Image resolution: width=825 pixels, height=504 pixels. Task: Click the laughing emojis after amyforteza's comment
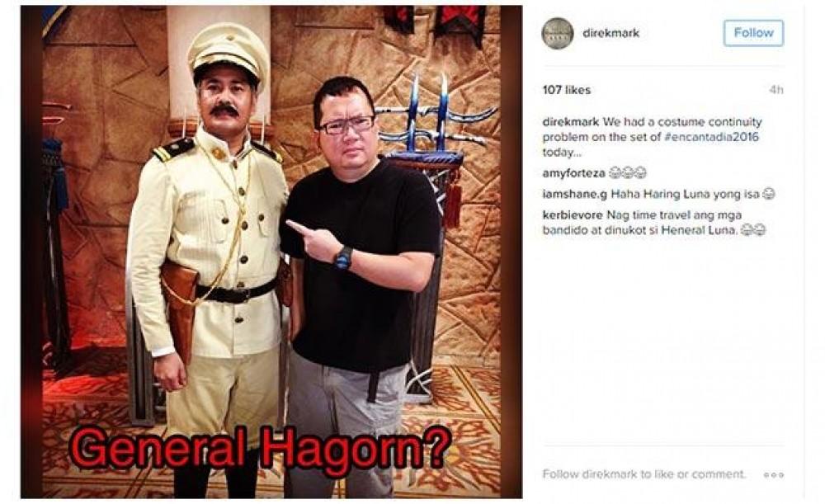[627, 173]
